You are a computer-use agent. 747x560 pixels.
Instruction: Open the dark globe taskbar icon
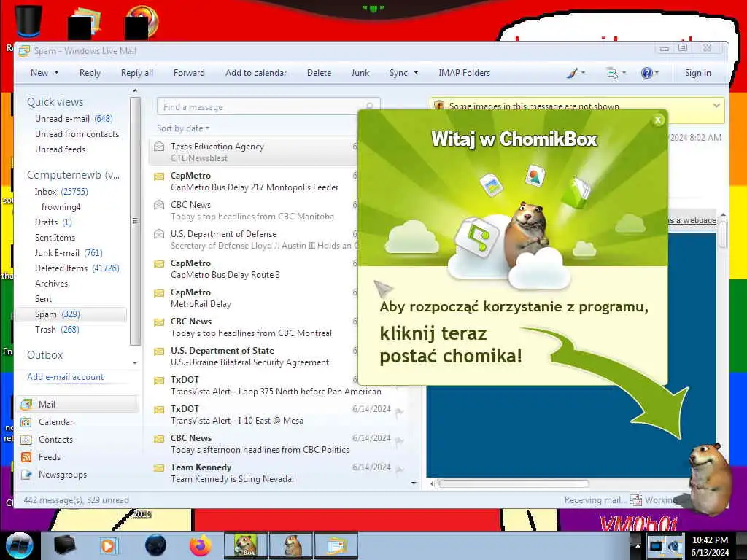click(x=156, y=545)
